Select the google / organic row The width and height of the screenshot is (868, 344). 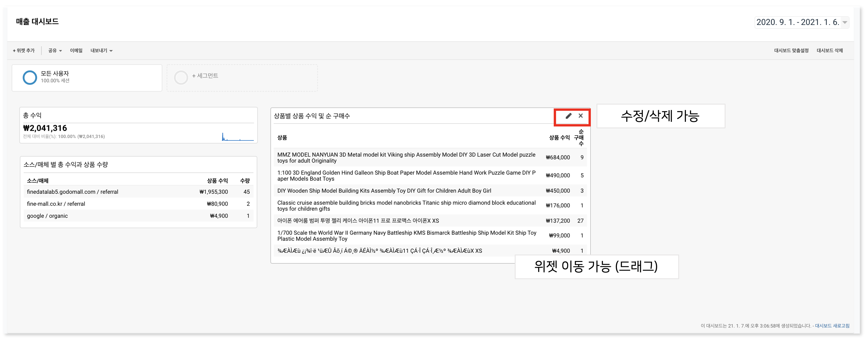tap(139, 216)
